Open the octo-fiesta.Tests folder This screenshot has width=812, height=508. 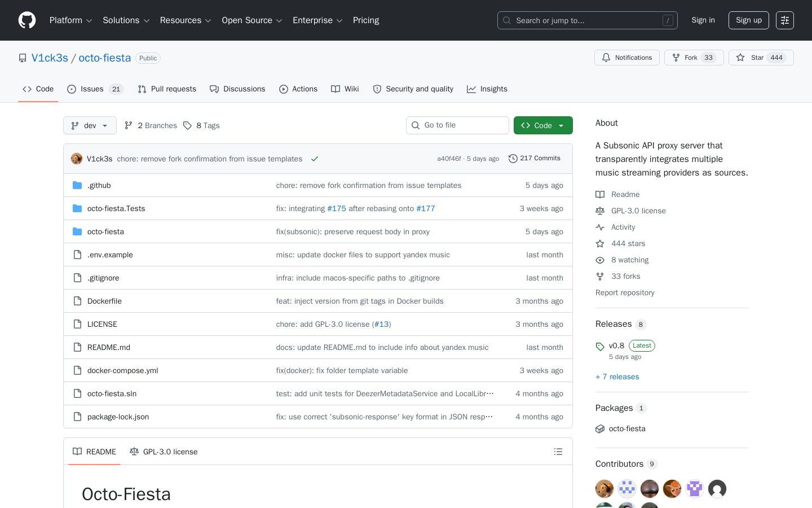pos(116,208)
